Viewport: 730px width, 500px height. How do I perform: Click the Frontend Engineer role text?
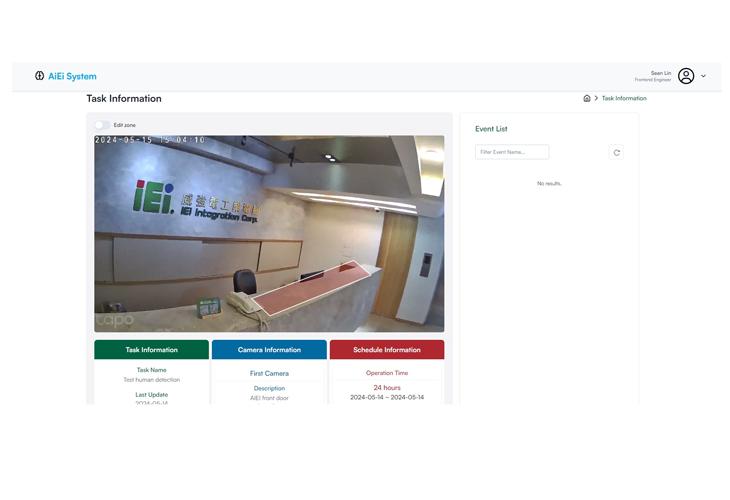point(653,80)
